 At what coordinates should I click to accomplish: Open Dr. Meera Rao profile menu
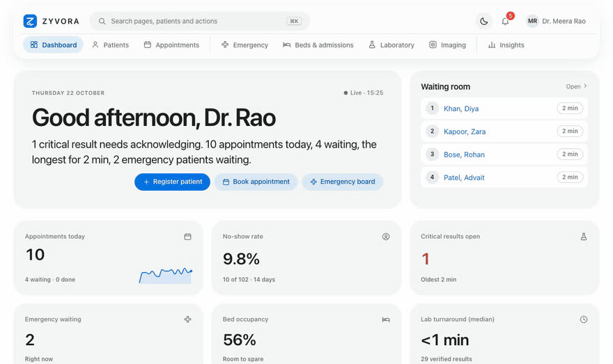pyautogui.click(x=557, y=21)
